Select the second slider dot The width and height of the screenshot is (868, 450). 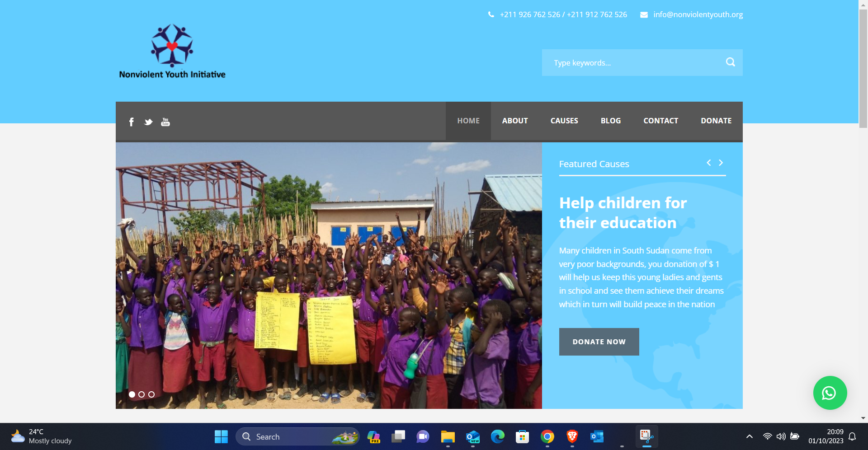coord(142,394)
